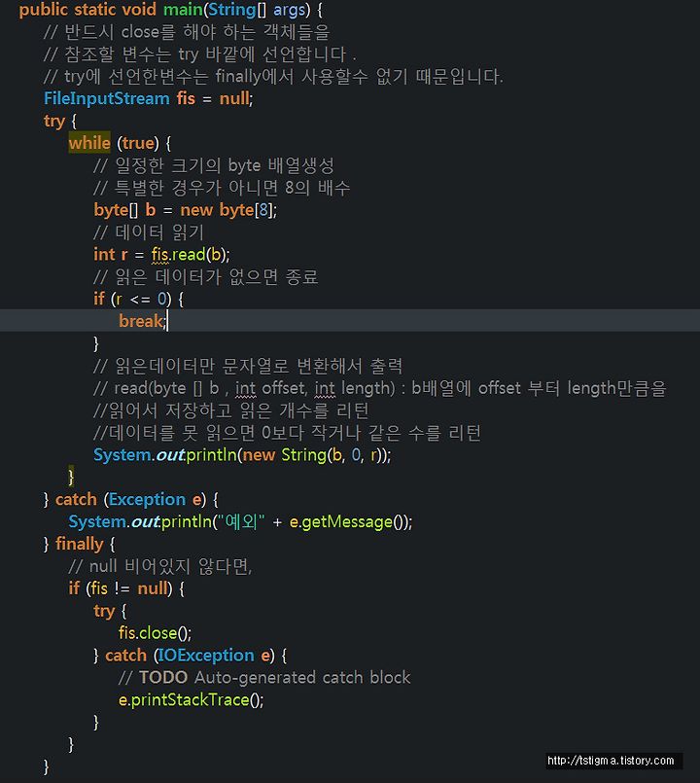Click the comment '// null 비어있지 않다면,'
700x783 pixels.
click(160, 566)
